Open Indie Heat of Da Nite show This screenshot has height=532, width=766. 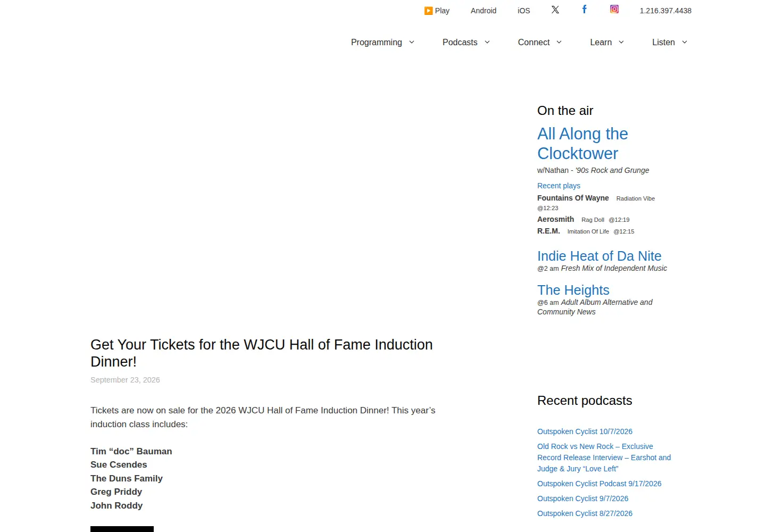[600, 256]
